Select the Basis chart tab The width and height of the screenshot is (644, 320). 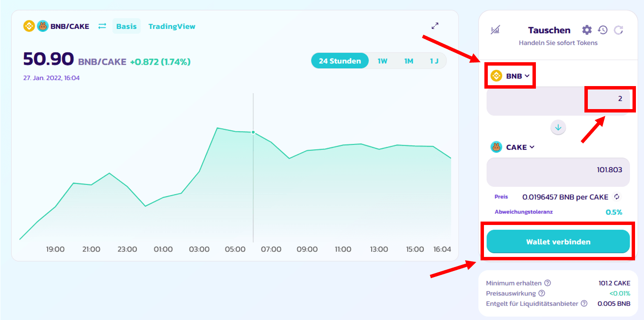click(126, 26)
